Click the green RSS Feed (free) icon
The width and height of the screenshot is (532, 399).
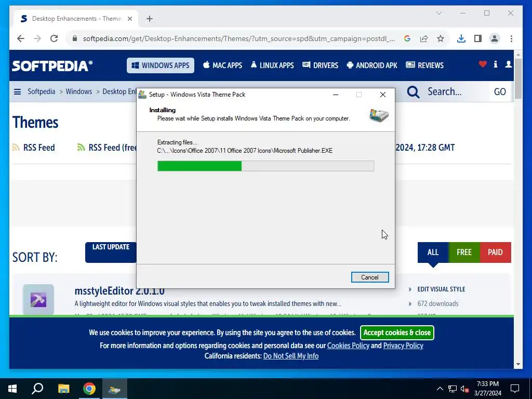click(x=81, y=148)
